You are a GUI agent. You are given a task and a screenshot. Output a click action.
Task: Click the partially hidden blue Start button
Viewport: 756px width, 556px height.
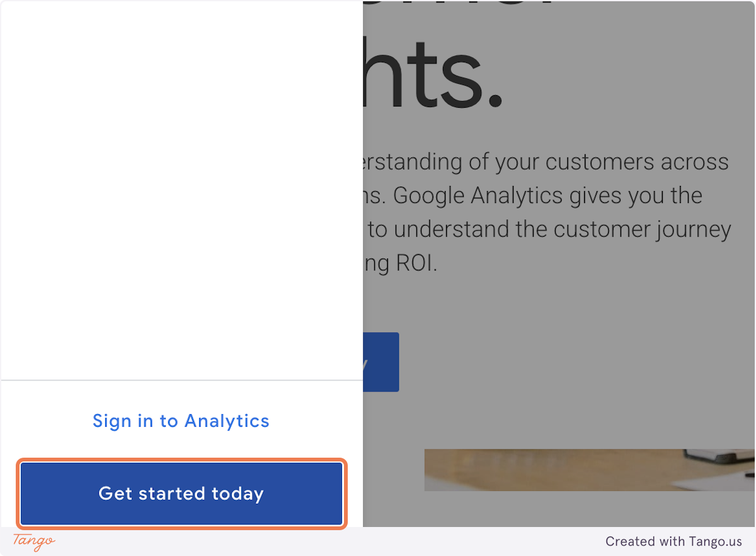pos(381,362)
